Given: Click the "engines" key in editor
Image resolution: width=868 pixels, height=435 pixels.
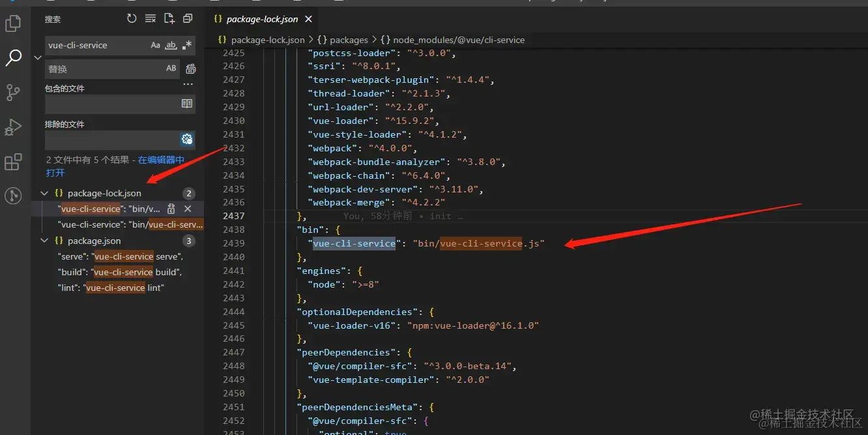Looking at the screenshot, I should point(321,271).
